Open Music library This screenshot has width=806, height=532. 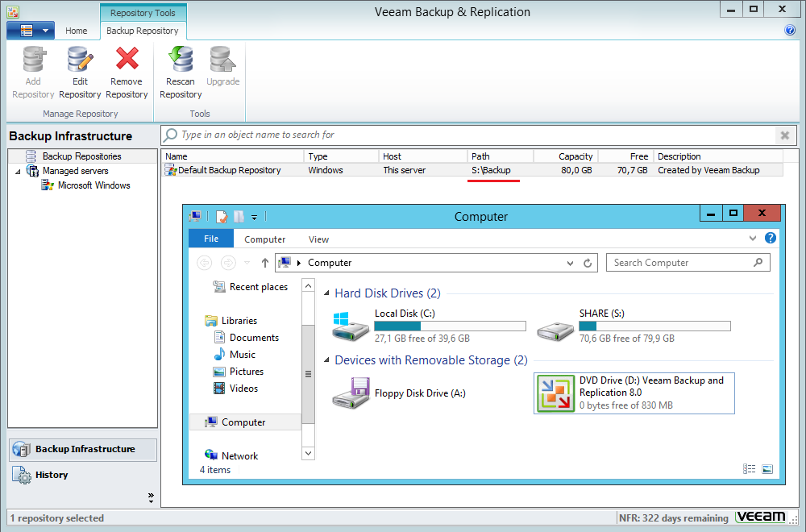click(235, 355)
